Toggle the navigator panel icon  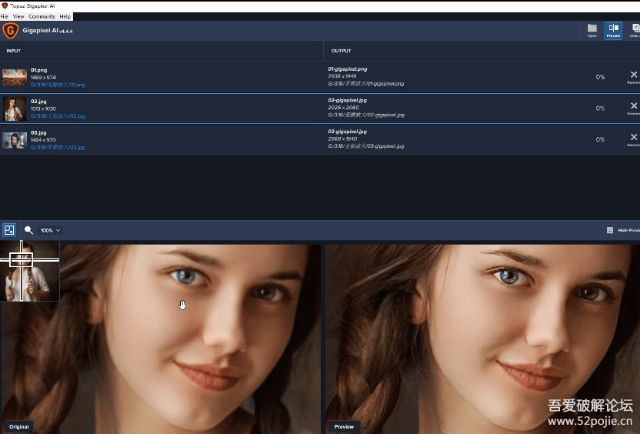point(9,230)
